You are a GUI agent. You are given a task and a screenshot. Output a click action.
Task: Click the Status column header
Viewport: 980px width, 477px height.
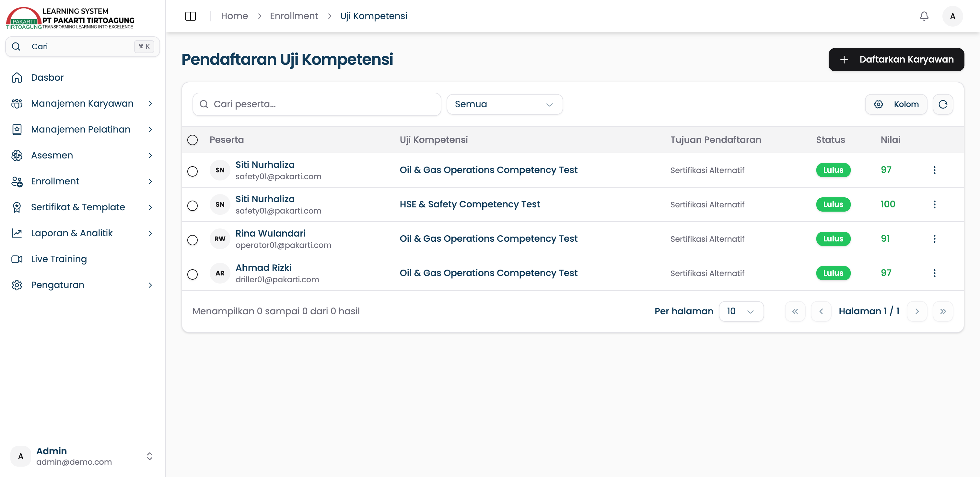coord(830,140)
